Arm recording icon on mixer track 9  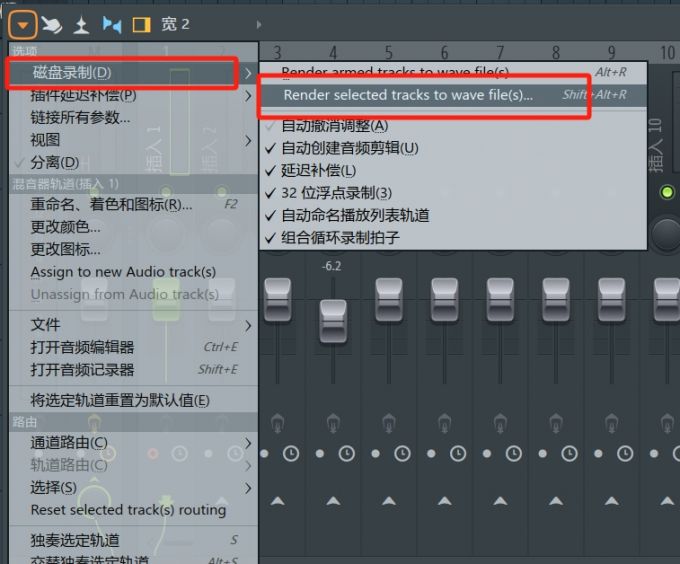click(x=611, y=424)
